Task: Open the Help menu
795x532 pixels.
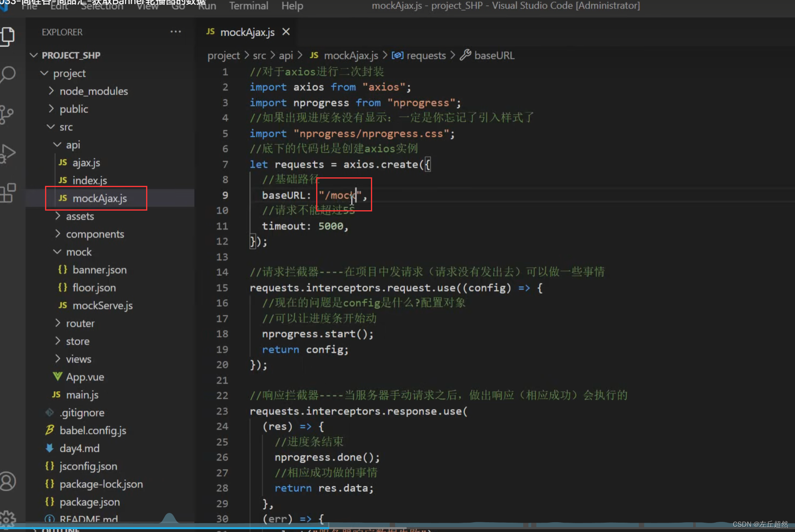Action: click(x=292, y=6)
